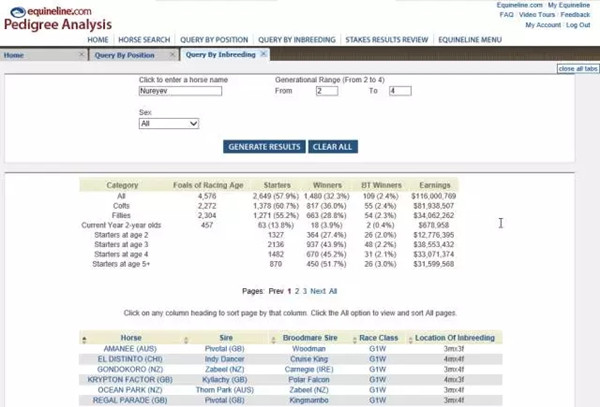Image resolution: width=600 pixels, height=407 pixels.
Task: Click the generational range From field
Action: pyautogui.click(x=326, y=91)
